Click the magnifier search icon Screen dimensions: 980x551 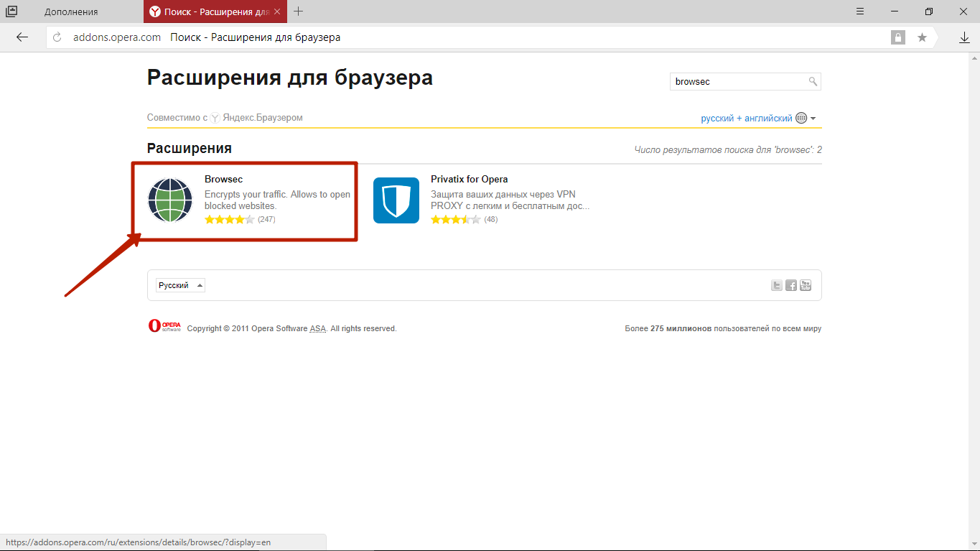click(813, 82)
